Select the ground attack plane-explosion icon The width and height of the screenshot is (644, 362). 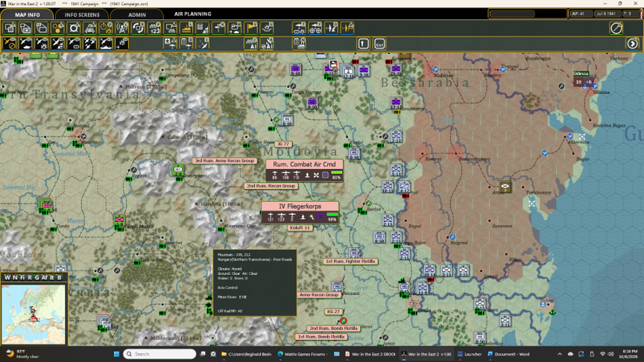(x=42, y=43)
